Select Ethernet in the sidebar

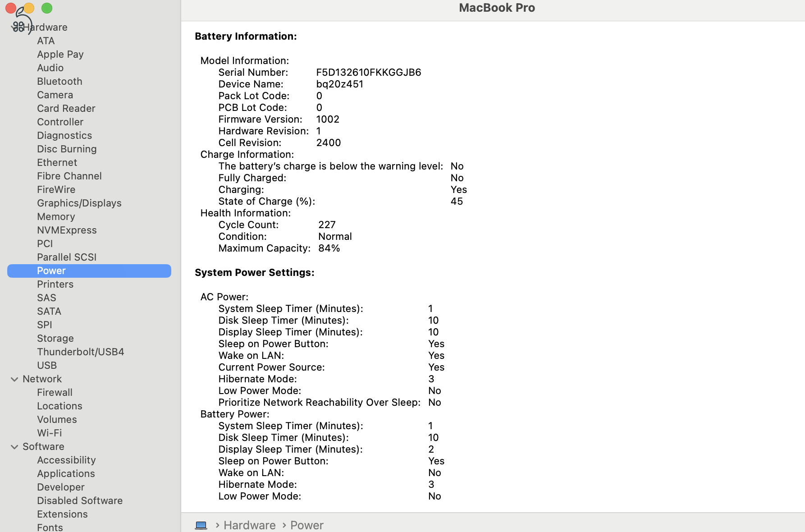point(57,163)
